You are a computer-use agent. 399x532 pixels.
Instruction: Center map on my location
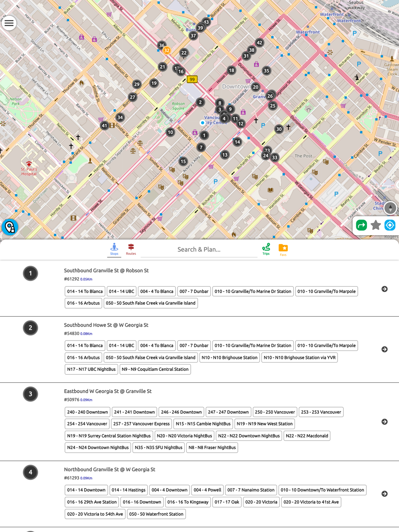390,225
